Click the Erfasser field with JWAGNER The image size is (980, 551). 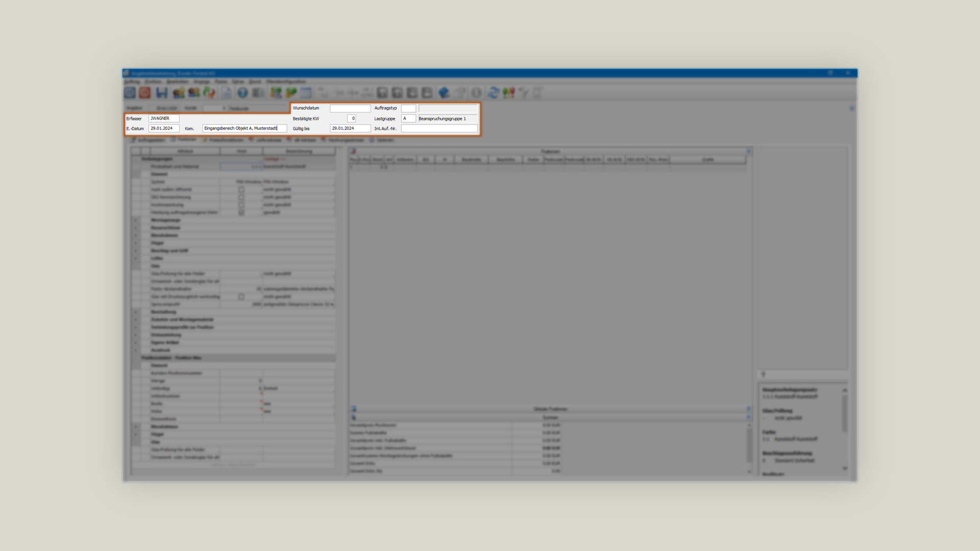click(x=164, y=118)
